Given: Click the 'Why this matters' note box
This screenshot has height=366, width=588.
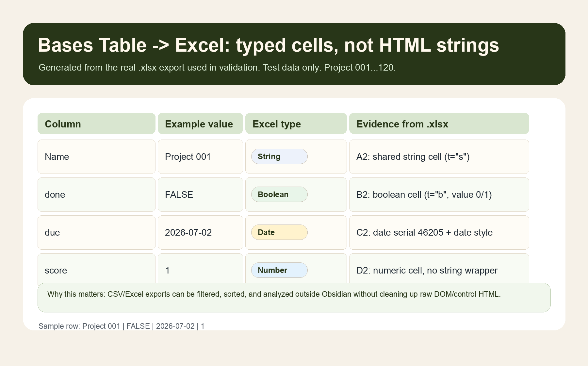Looking at the screenshot, I should coord(294,297).
